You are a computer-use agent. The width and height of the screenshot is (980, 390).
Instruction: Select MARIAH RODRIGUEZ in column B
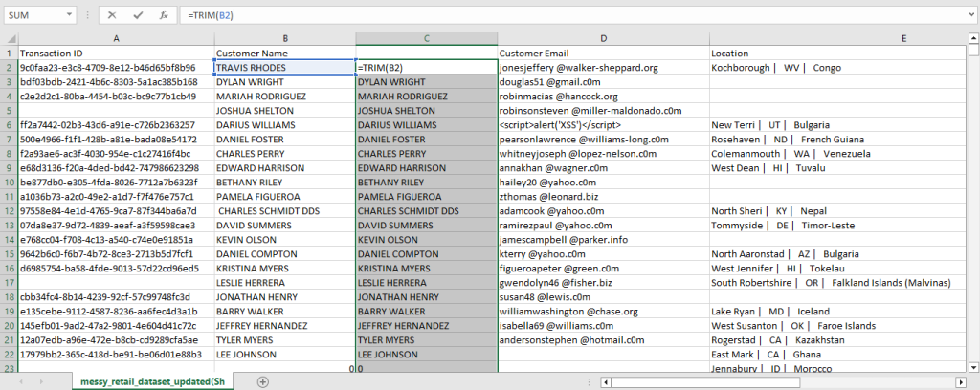285,97
